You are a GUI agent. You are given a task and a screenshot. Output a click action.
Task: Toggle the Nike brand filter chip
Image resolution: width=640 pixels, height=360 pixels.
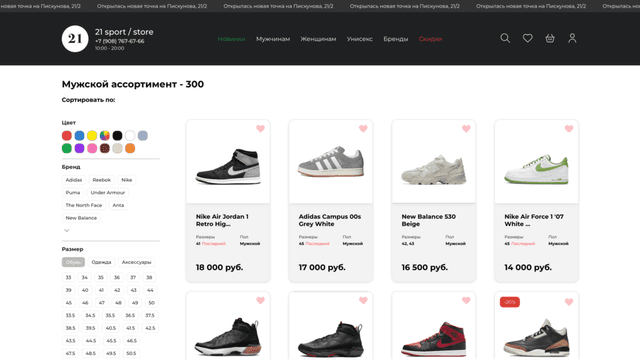[x=127, y=180]
